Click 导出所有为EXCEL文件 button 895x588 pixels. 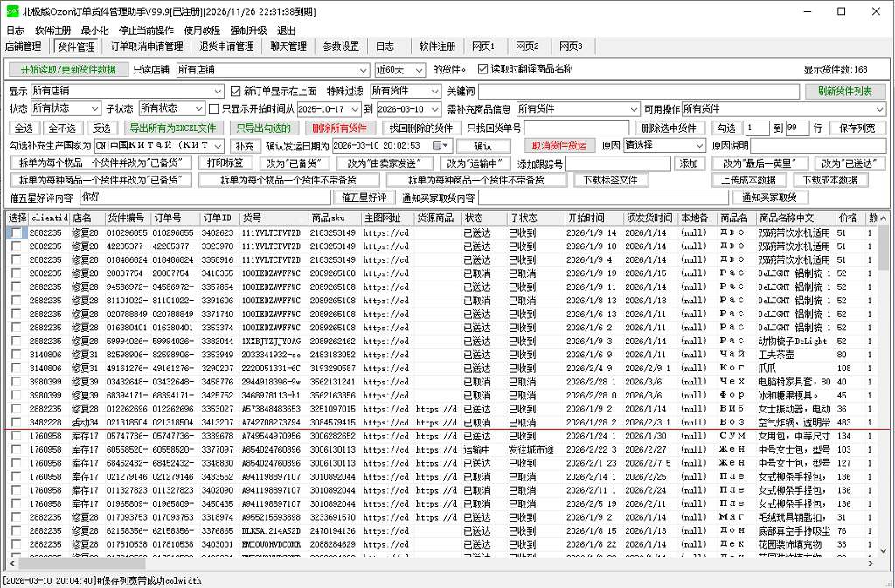(x=170, y=128)
